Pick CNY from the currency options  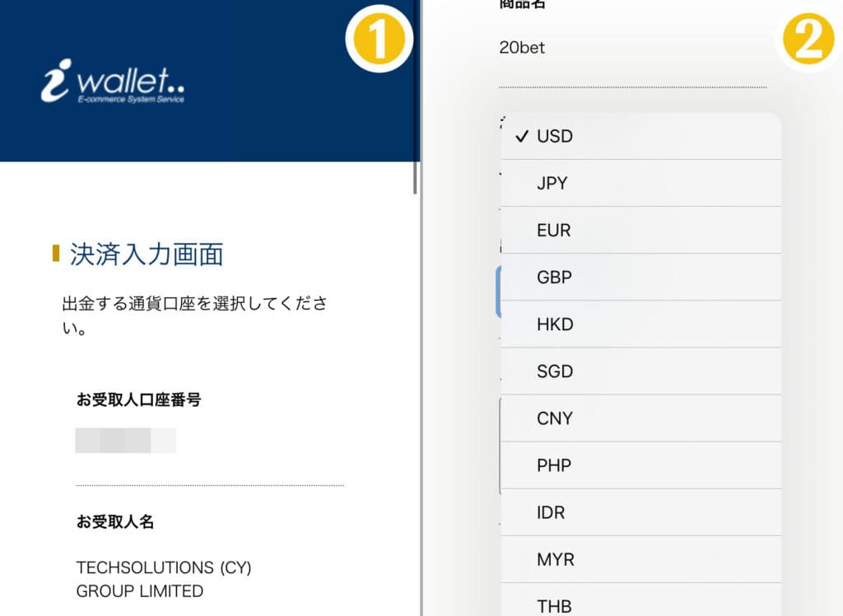point(640,418)
